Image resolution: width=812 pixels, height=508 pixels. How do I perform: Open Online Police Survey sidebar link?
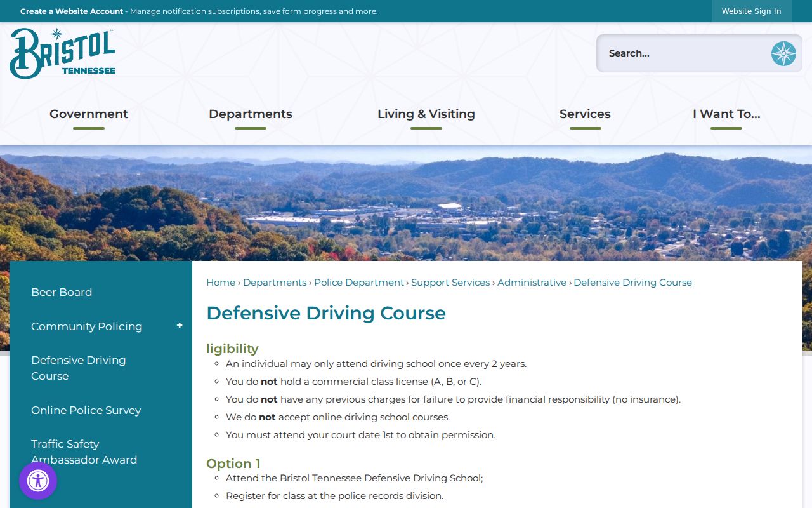tap(86, 410)
